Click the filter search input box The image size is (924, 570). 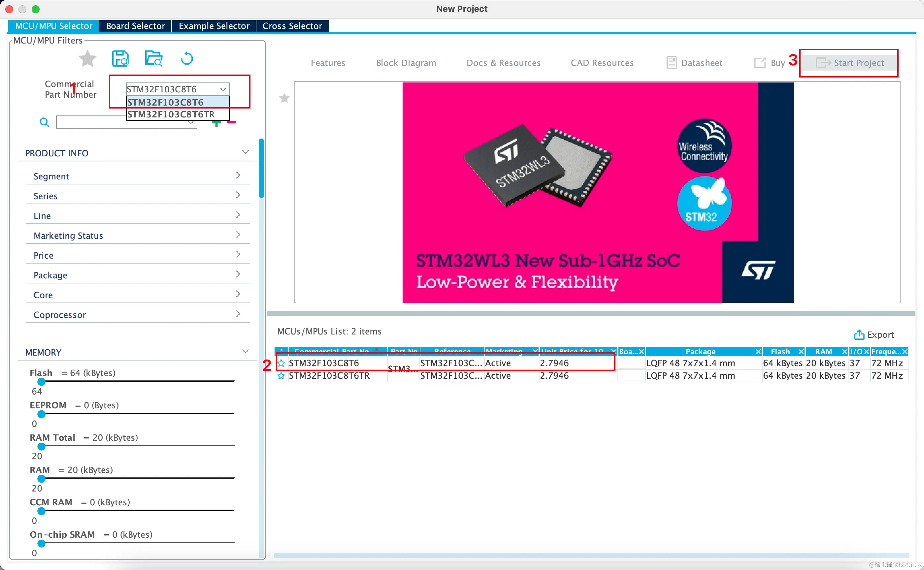click(x=126, y=122)
